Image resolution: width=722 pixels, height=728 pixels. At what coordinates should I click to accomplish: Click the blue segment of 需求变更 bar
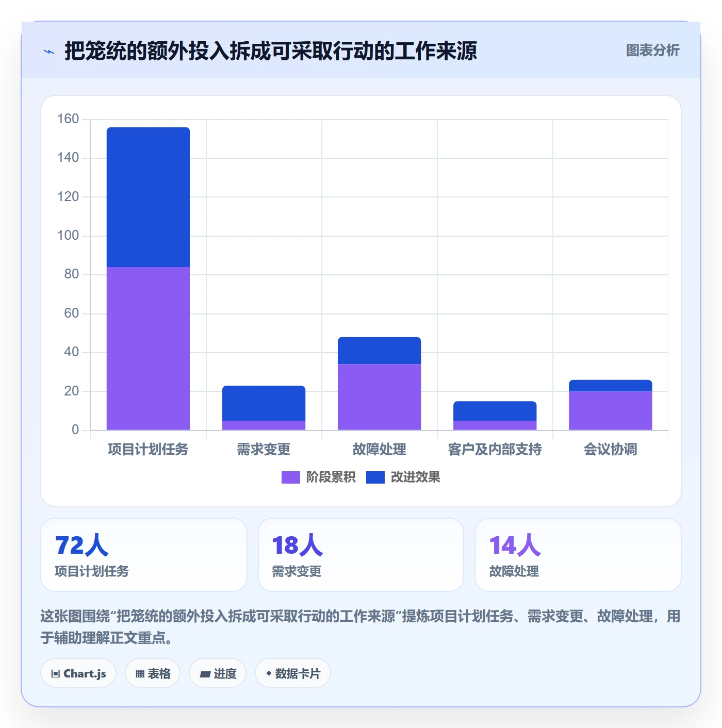pyautogui.click(x=264, y=403)
